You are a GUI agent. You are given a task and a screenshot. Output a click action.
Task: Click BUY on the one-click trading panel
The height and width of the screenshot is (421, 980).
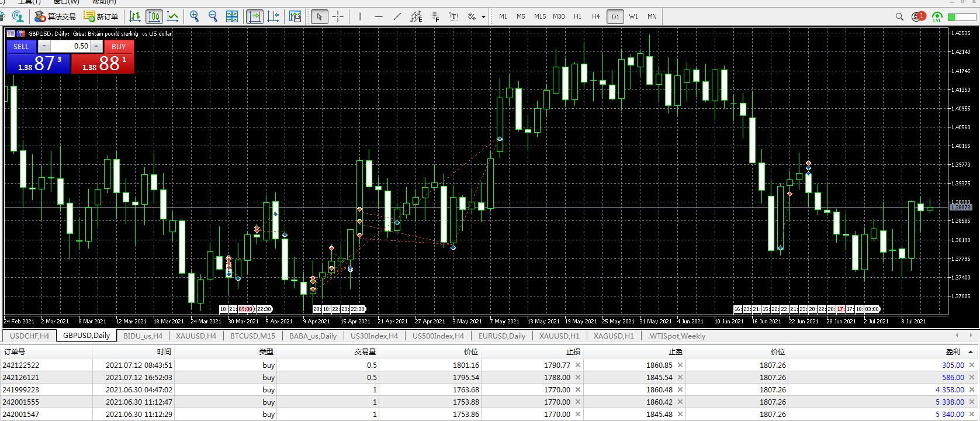pos(119,46)
